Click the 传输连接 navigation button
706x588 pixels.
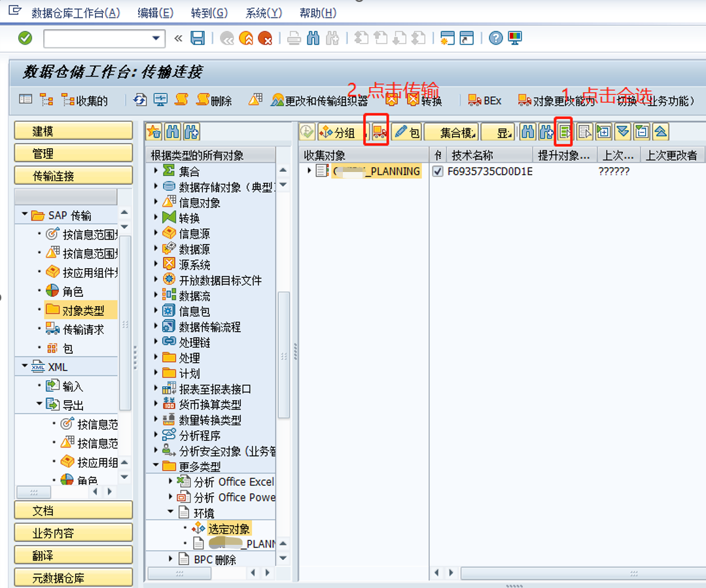[x=73, y=175]
